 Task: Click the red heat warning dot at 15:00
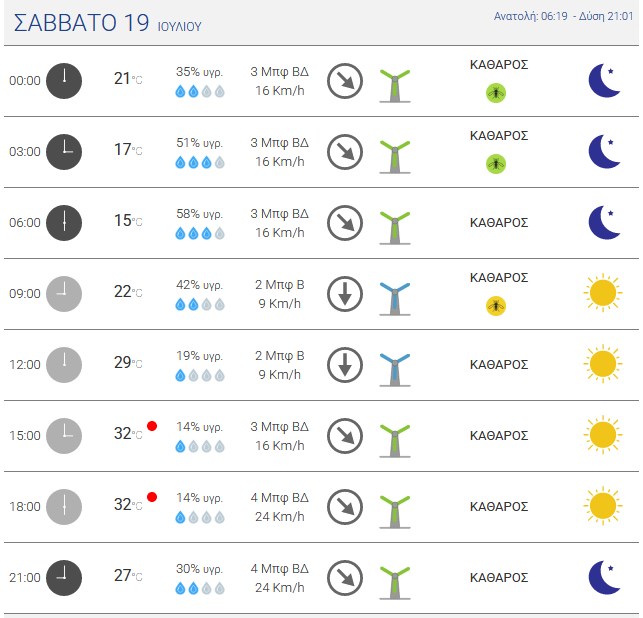[152, 426]
